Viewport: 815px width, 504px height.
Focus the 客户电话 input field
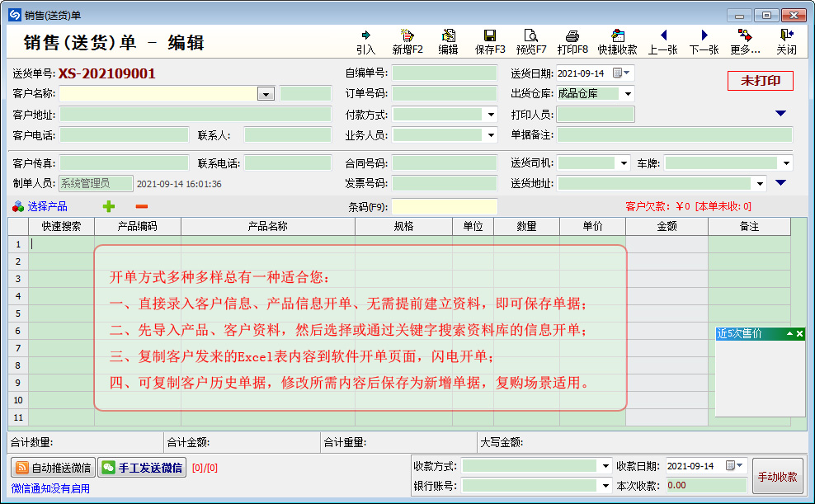(x=124, y=135)
